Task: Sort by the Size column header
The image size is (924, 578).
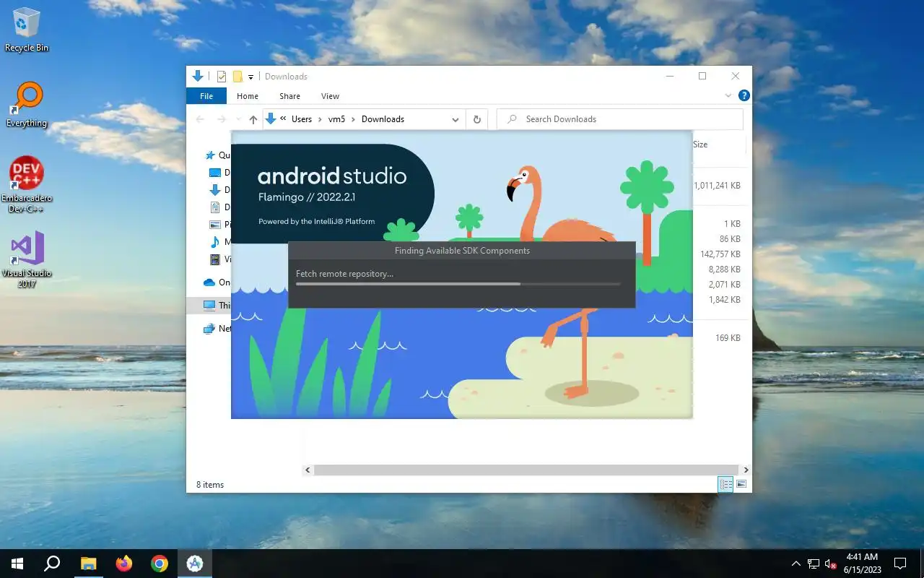Action: (700, 144)
